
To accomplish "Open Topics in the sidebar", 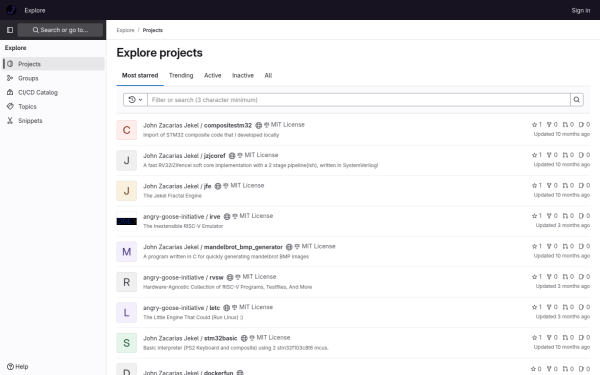I will click(x=54, y=106).
